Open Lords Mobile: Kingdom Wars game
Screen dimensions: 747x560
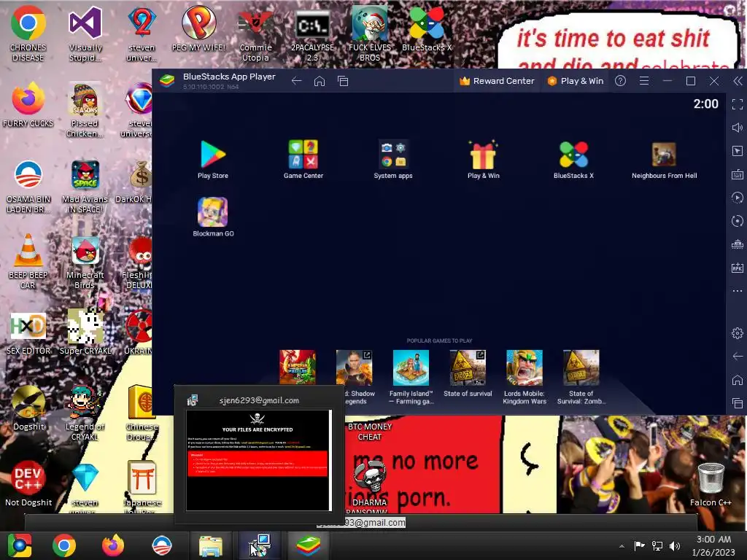(x=524, y=377)
